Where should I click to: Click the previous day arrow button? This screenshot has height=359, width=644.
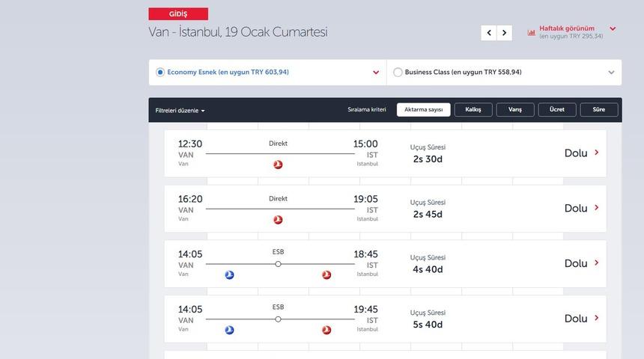coord(489,33)
